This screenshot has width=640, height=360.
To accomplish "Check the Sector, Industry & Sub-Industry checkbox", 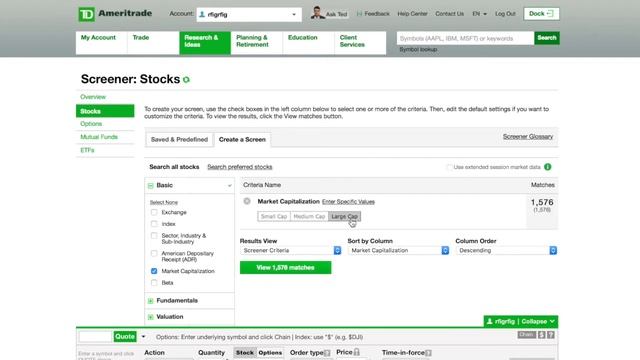I will coord(154,236).
